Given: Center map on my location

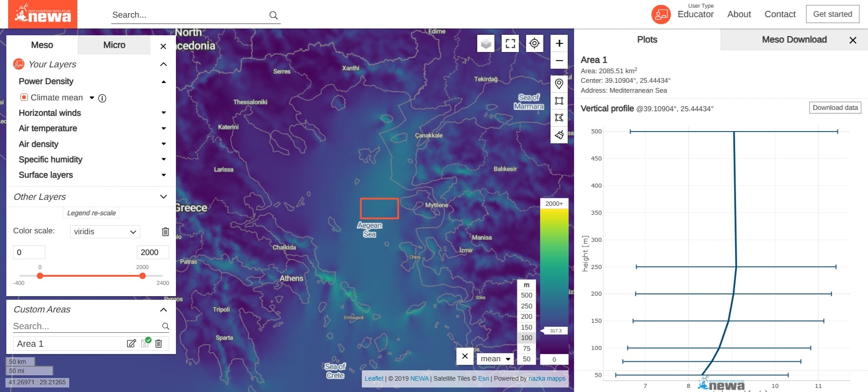Looking at the screenshot, I should click(x=535, y=44).
